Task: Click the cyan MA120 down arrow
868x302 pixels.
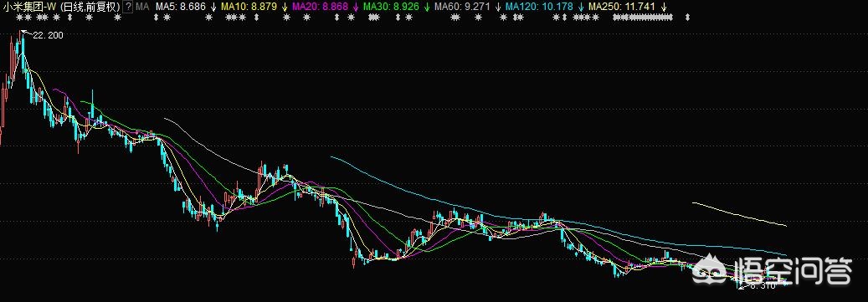Action: point(581,8)
